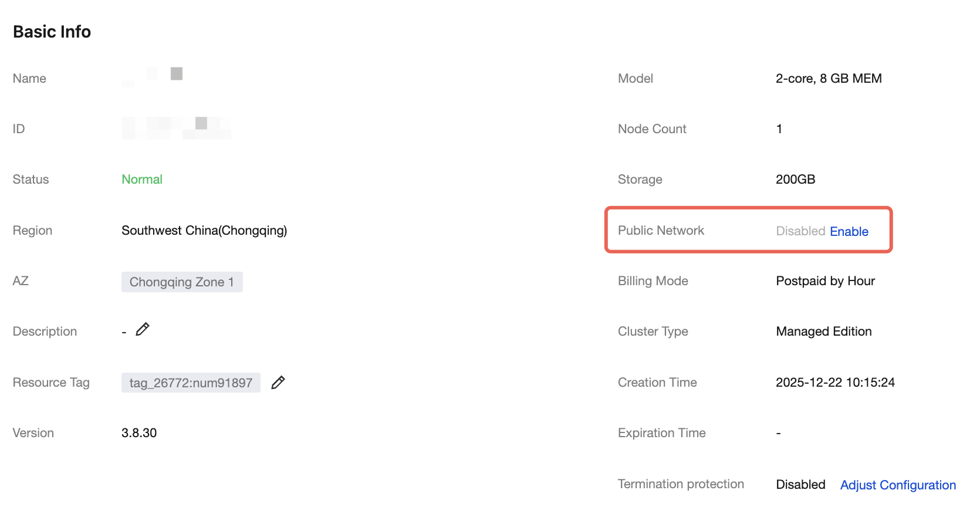This screenshot has width=980, height=507.
Task: Click the 2-core, 8 GB MEM model value
Action: 828,79
